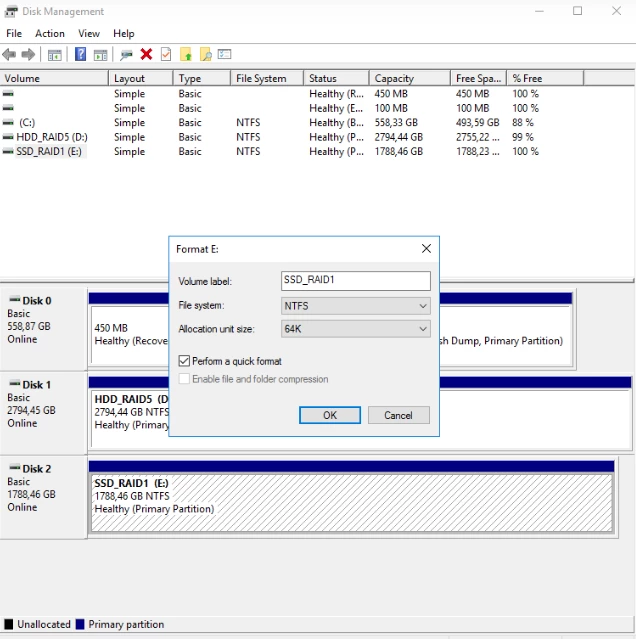This screenshot has width=636, height=639.
Task: Open the File system NTFS dropdown
Action: (356, 306)
